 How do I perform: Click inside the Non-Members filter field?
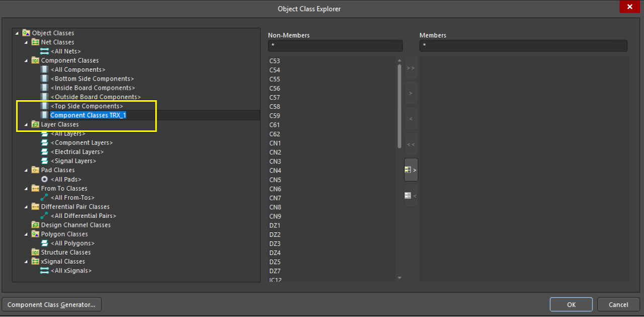pyautogui.click(x=335, y=46)
